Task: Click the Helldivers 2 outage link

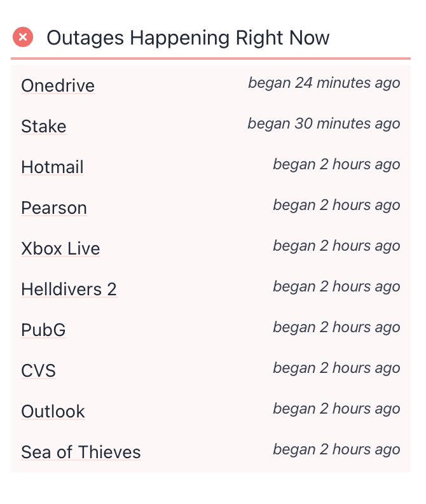Action: click(x=69, y=290)
